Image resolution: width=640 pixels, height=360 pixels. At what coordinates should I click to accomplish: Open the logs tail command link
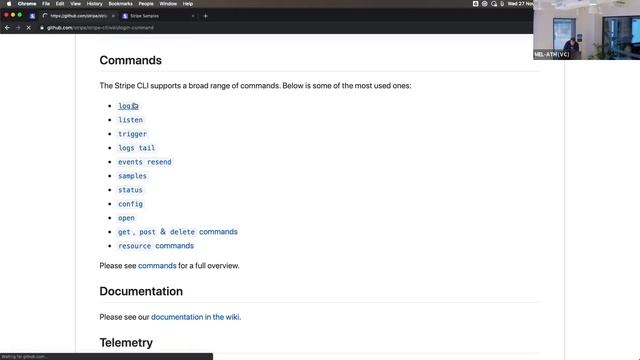click(x=137, y=148)
